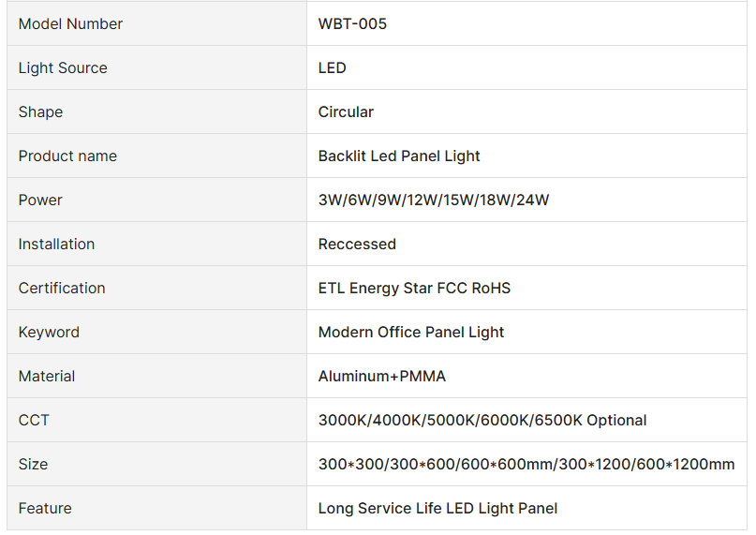Select the Reccessed installation value
This screenshot has width=756, height=535.
(357, 244)
